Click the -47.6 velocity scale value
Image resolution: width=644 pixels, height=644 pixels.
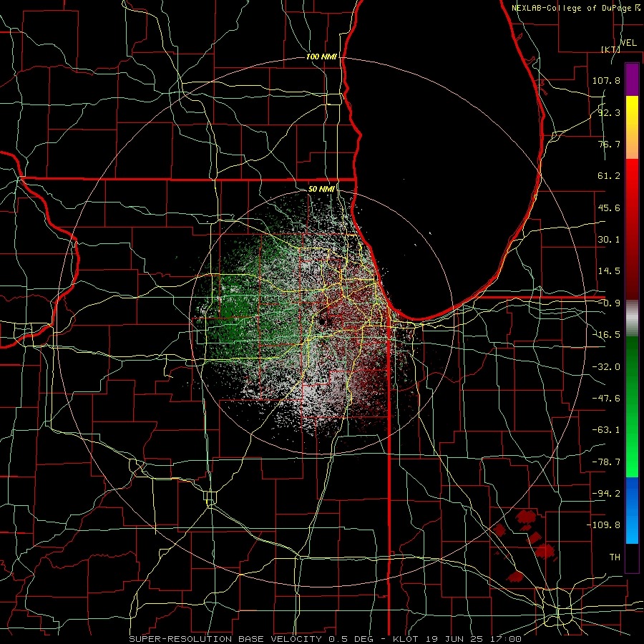click(x=606, y=399)
